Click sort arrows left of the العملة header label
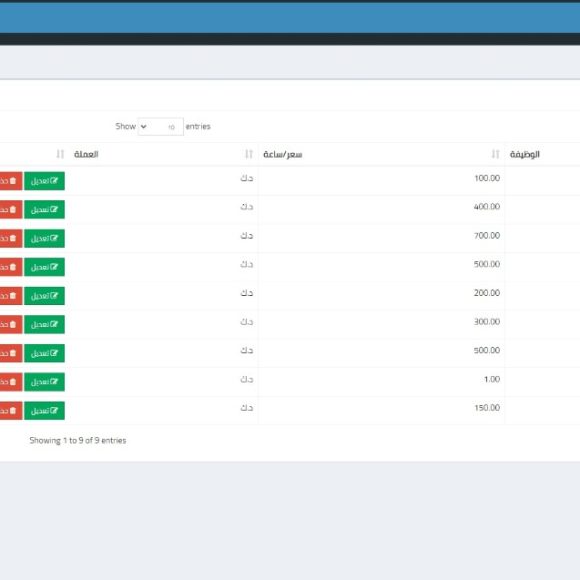The image size is (580, 580). pos(60,154)
